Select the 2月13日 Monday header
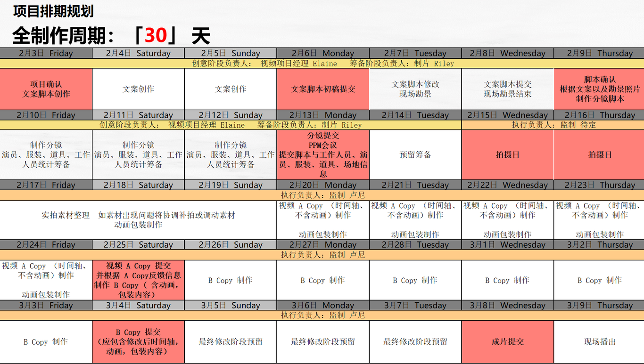The image size is (644, 364). pos(323,115)
